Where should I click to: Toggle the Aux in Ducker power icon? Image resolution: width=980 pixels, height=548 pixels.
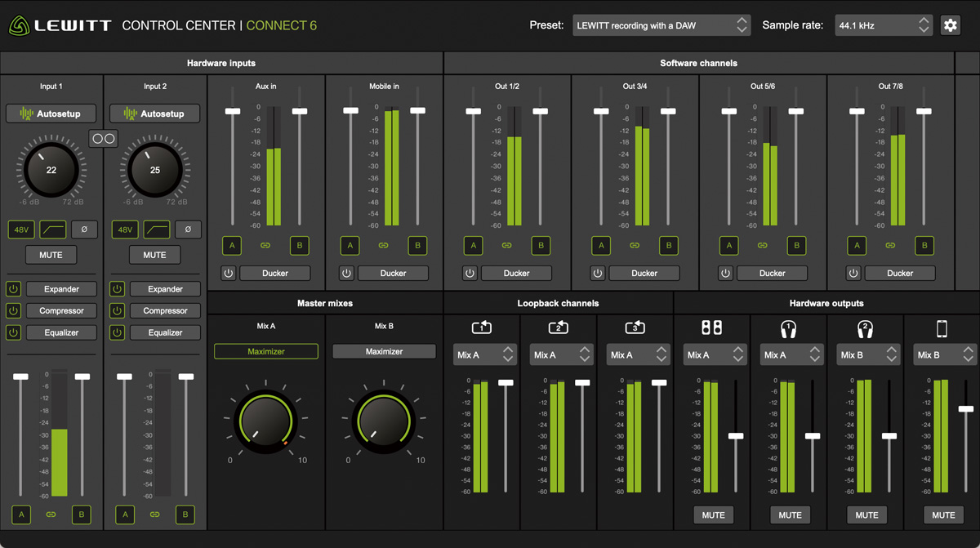pos(228,273)
